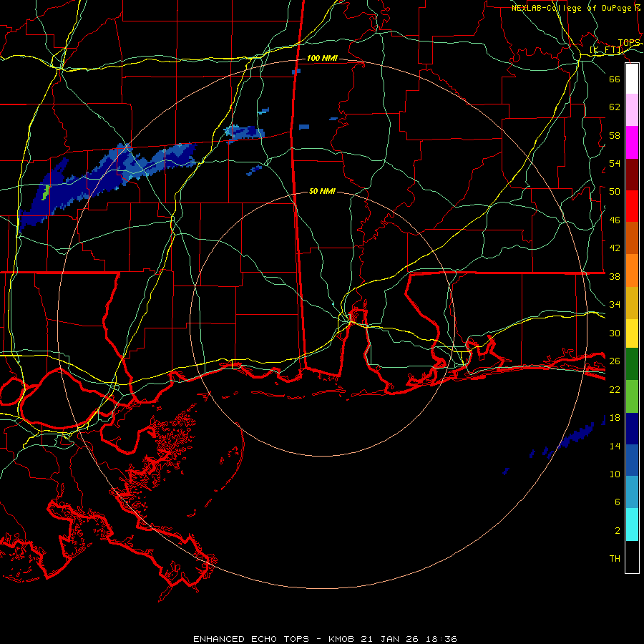Image resolution: width=644 pixels, height=644 pixels.
Task: Click the legend value '50'
Action: coord(615,192)
